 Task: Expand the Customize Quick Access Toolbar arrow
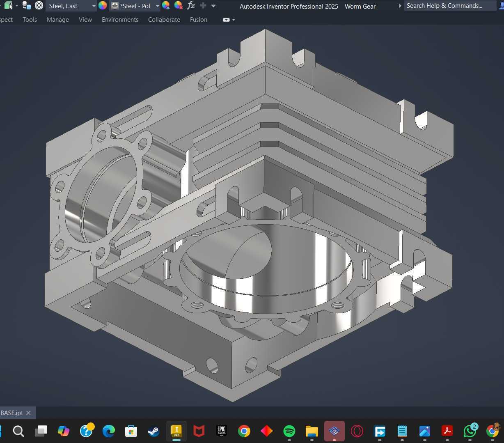[x=213, y=6]
